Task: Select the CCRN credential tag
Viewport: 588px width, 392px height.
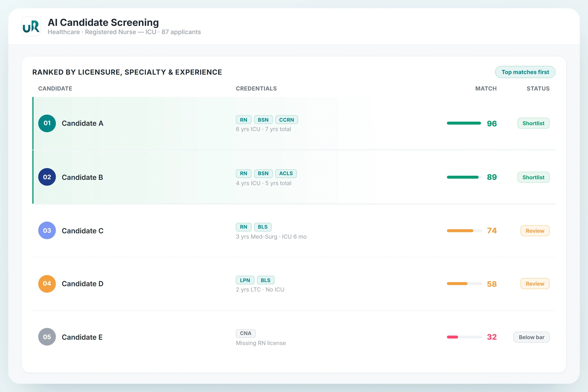Action: [x=287, y=120]
